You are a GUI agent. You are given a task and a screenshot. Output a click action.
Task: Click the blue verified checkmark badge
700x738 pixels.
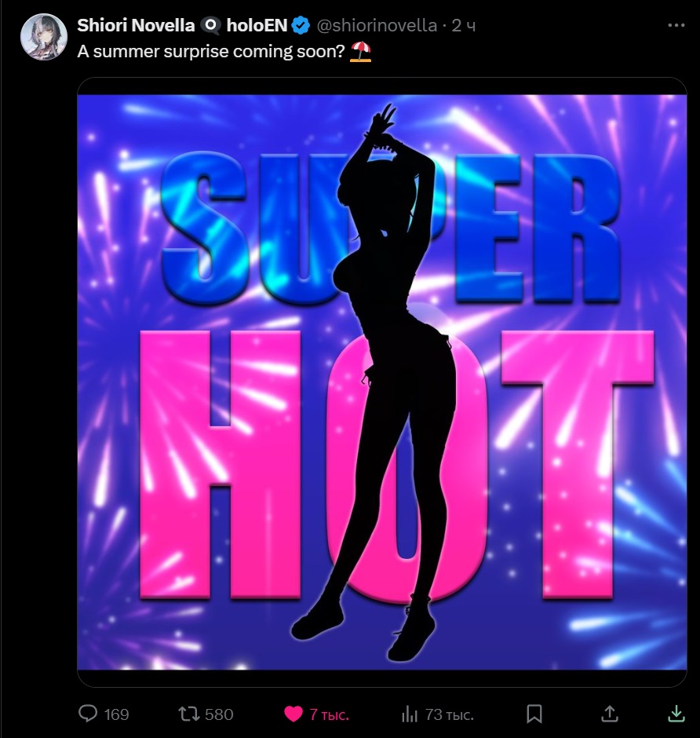(x=301, y=25)
